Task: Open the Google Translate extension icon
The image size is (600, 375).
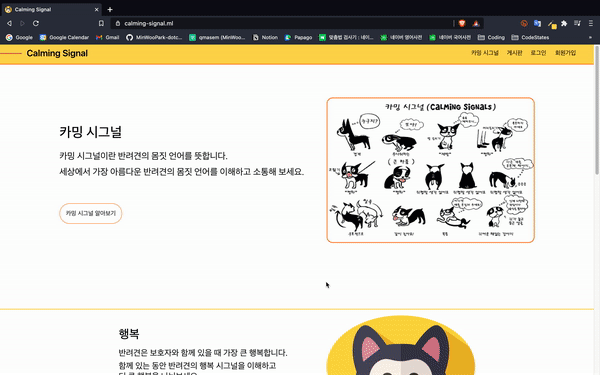Action: [x=538, y=23]
